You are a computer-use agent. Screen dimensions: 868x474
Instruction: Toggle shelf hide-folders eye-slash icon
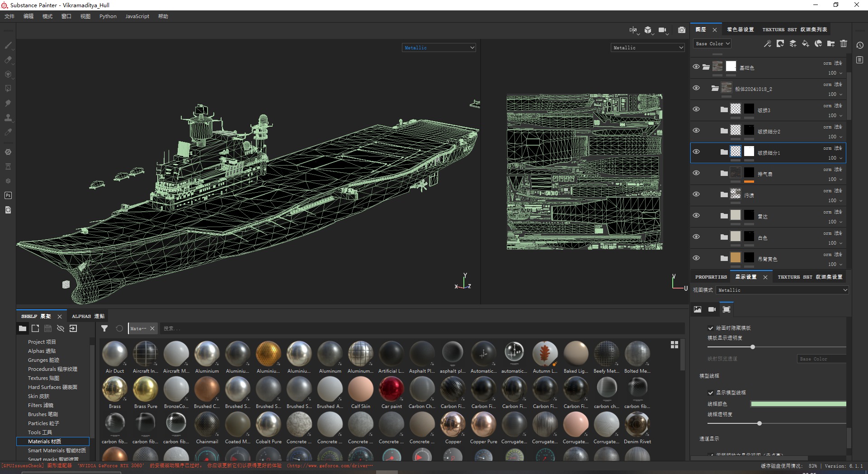pos(61,328)
